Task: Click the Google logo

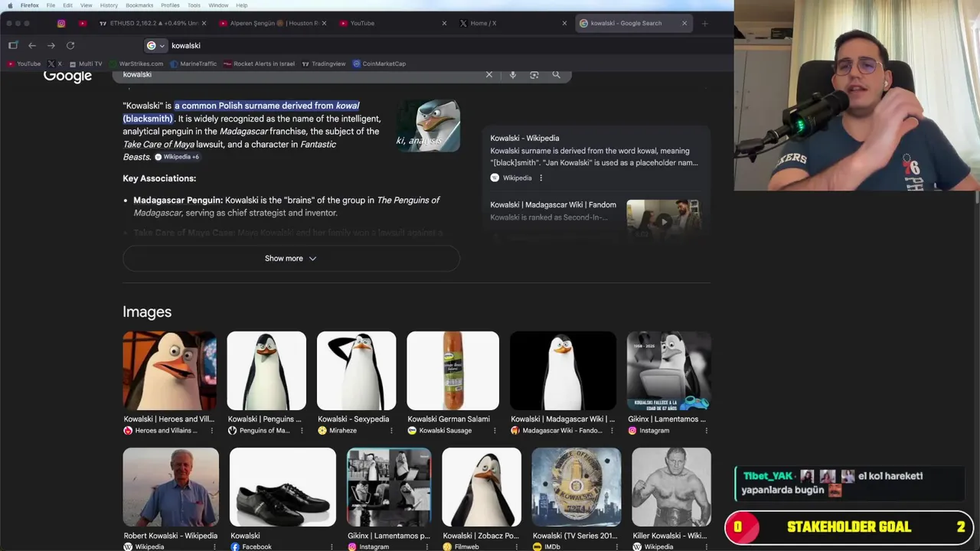Action: pos(67,75)
